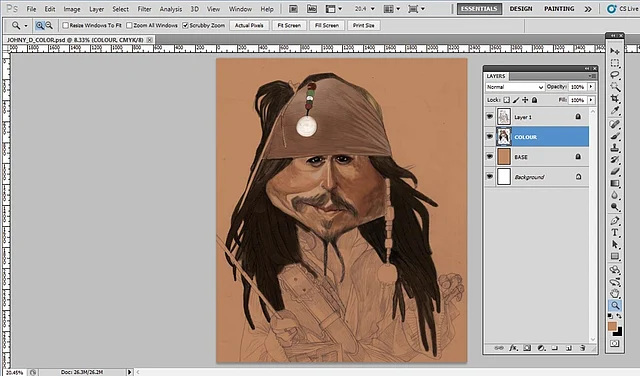
Task: Select the Quick Selection tool
Action: pyautogui.click(x=615, y=87)
